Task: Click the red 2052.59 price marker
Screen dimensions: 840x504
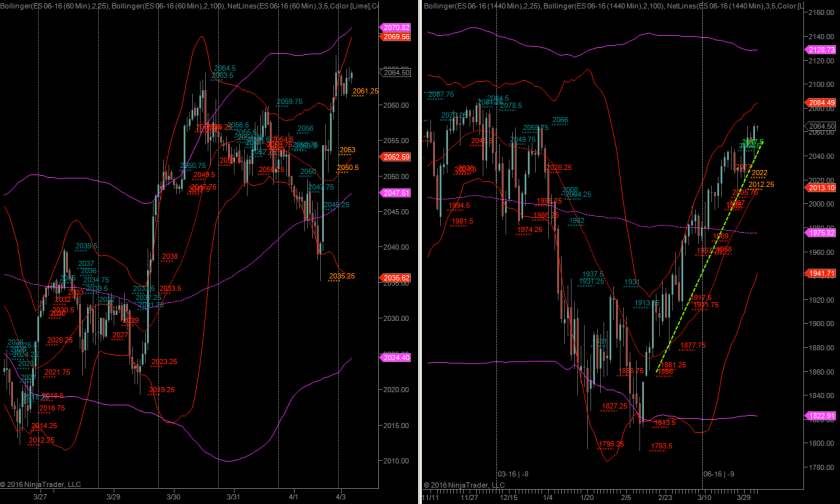Action: pos(395,157)
